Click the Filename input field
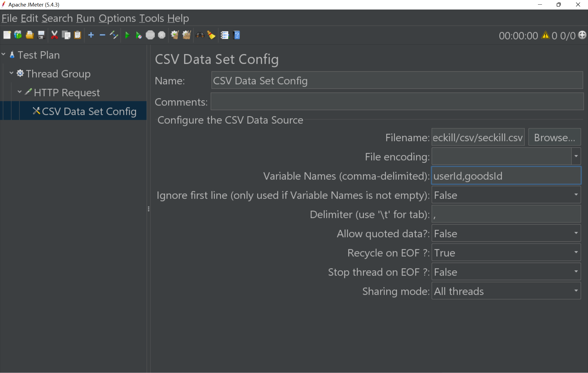Image resolution: width=588 pixels, height=373 pixels. pyautogui.click(x=478, y=137)
